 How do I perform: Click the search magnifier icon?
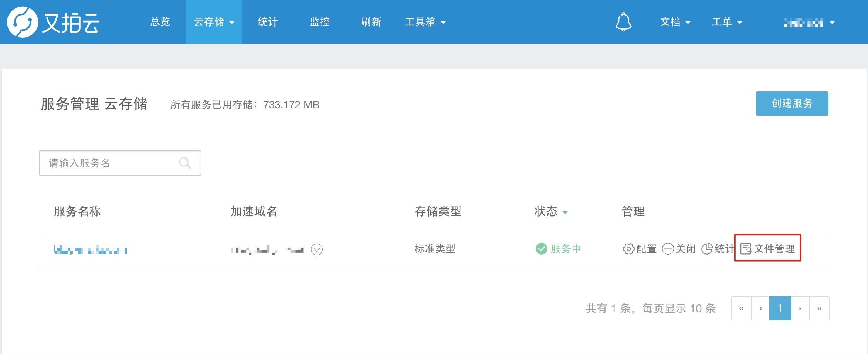pyautogui.click(x=185, y=163)
